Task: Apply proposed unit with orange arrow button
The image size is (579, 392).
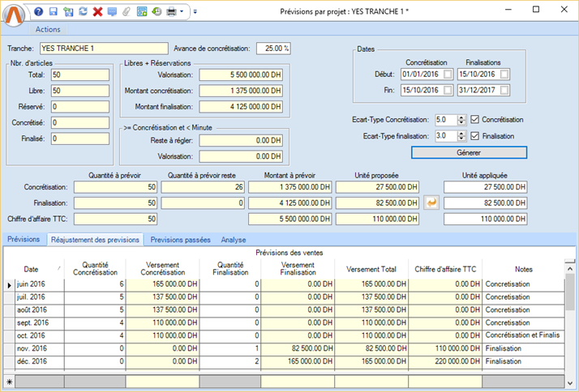Action: tap(431, 202)
